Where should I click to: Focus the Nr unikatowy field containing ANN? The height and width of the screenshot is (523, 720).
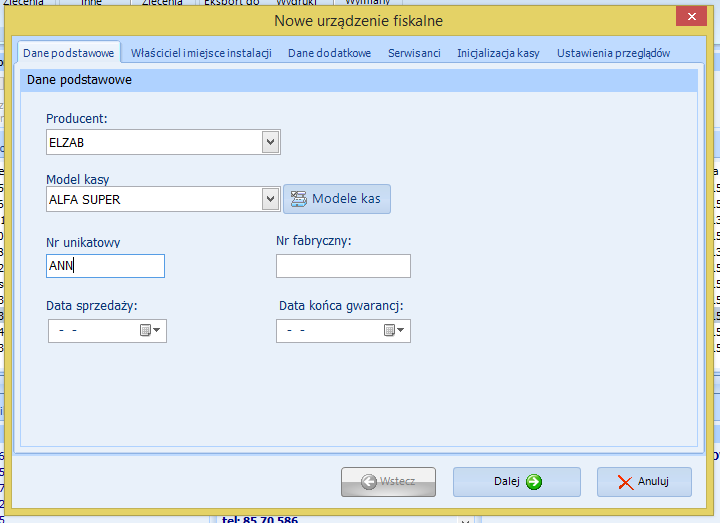(x=105, y=266)
